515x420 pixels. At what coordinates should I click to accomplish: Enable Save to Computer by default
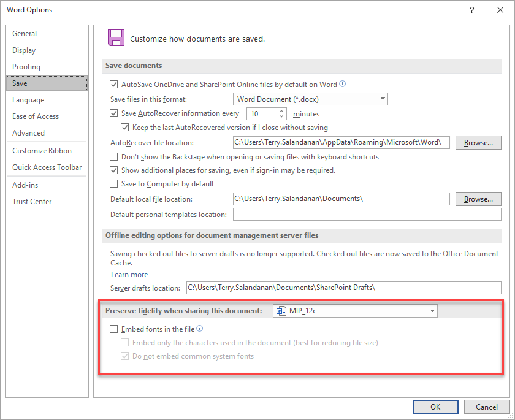click(x=113, y=183)
